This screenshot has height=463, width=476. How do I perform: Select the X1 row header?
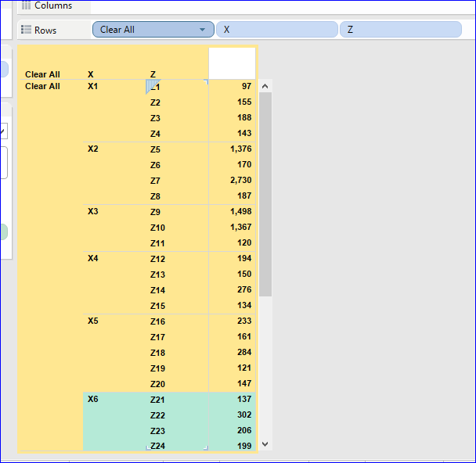tap(93, 86)
